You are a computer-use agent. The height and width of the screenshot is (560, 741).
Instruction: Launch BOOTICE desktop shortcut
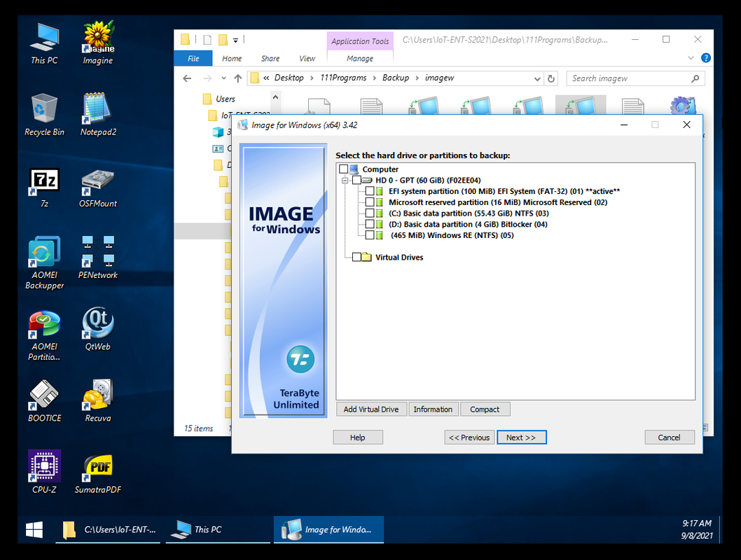click(44, 401)
